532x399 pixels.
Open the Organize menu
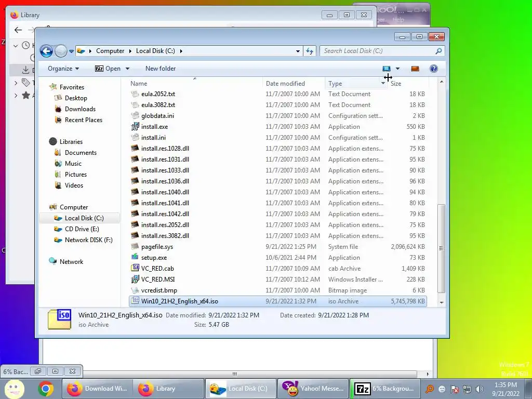click(63, 69)
